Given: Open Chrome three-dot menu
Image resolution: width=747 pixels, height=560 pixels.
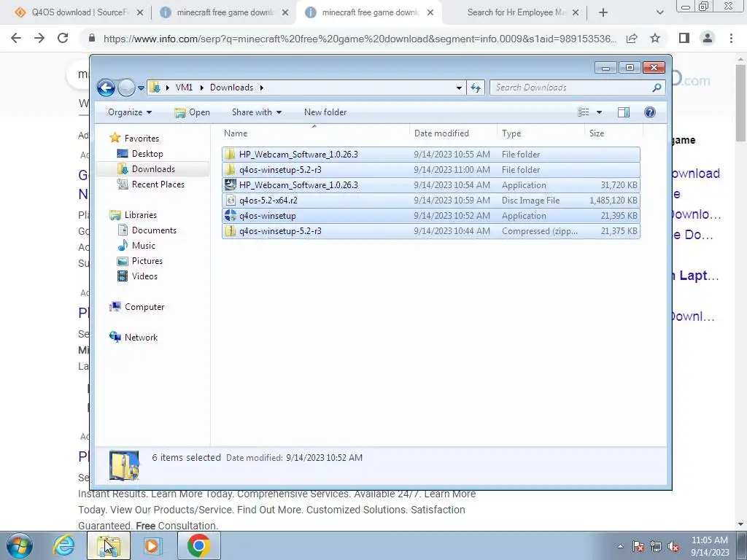Looking at the screenshot, I should (x=731, y=38).
